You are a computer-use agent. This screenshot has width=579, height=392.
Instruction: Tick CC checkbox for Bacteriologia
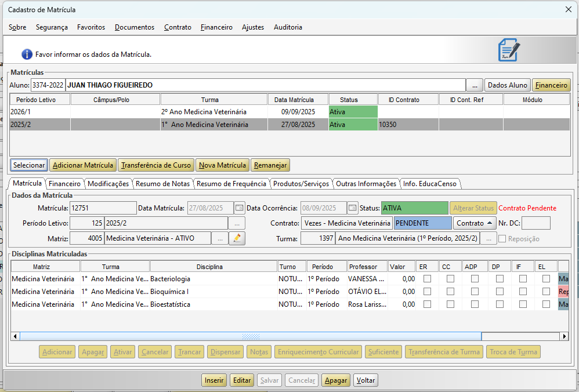pyautogui.click(x=451, y=279)
